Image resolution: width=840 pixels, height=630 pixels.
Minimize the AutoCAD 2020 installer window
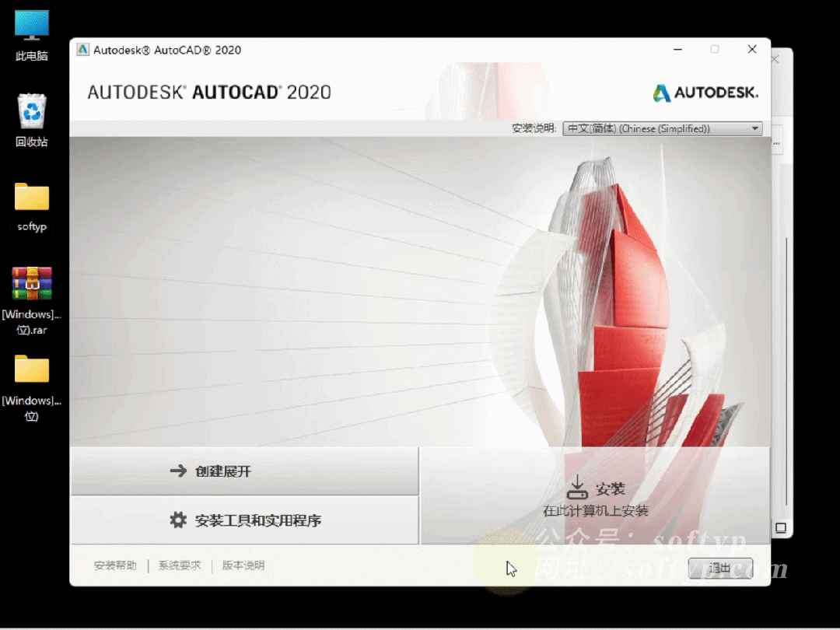click(x=677, y=49)
